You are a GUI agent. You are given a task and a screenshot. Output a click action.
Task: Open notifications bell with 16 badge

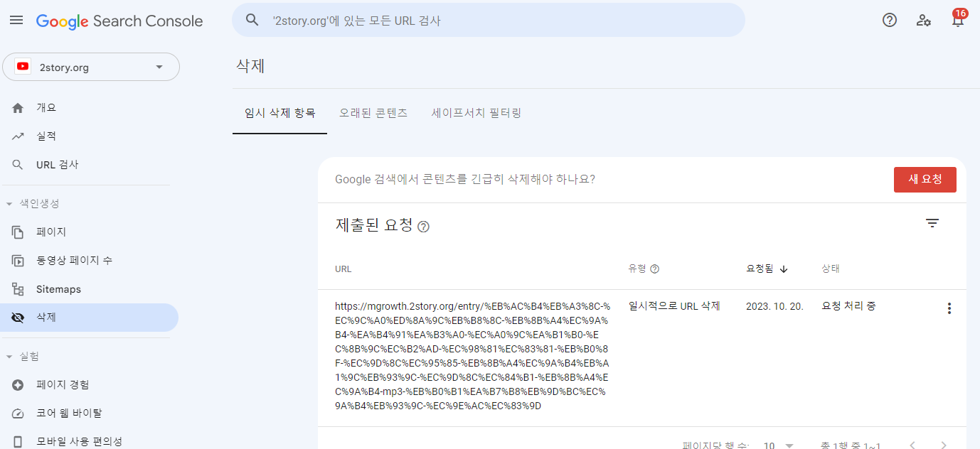pos(958,19)
